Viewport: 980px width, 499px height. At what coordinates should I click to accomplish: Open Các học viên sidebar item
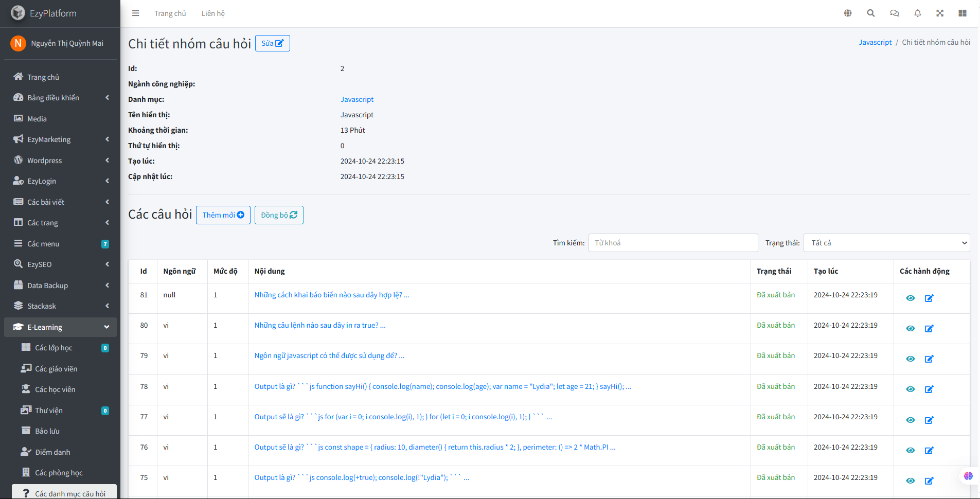[64, 389]
